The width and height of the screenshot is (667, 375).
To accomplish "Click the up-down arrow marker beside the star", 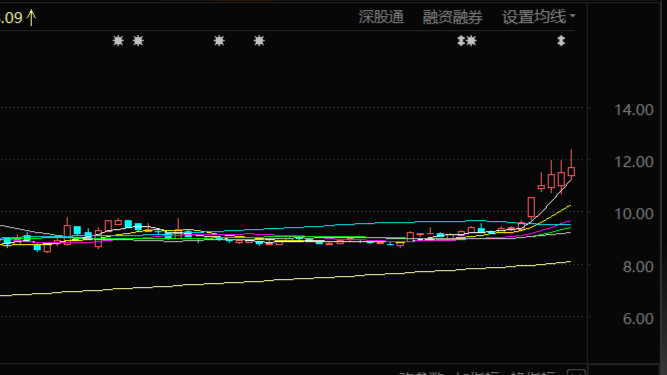I will point(461,41).
